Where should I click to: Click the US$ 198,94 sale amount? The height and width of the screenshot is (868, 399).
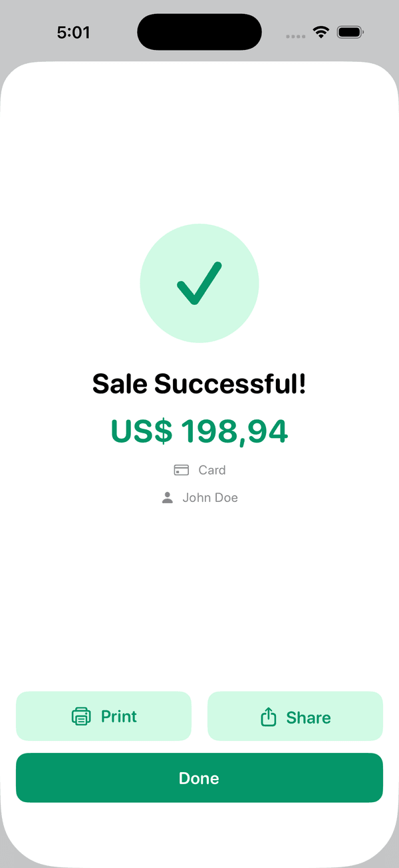[x=199, y=431]
